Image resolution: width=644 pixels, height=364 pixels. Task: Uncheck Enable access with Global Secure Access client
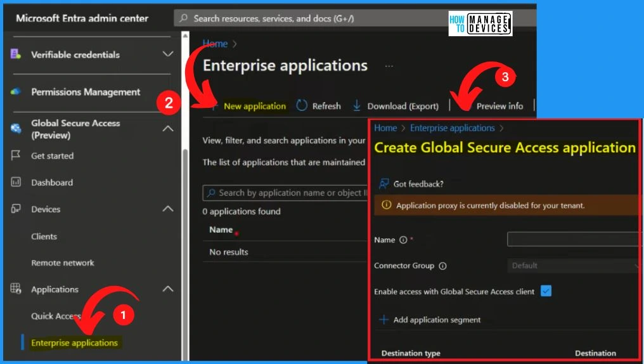pyautogui.click(x=546, y=291)
